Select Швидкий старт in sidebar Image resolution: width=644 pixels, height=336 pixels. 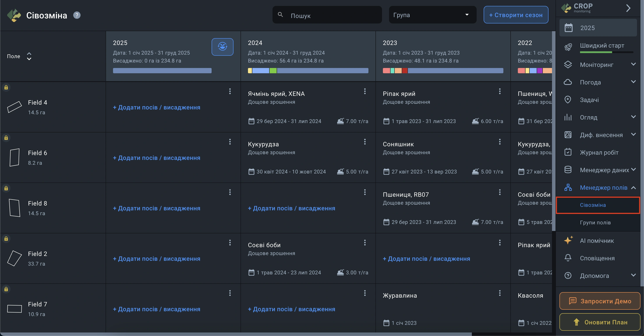click(x=602, y=46)
